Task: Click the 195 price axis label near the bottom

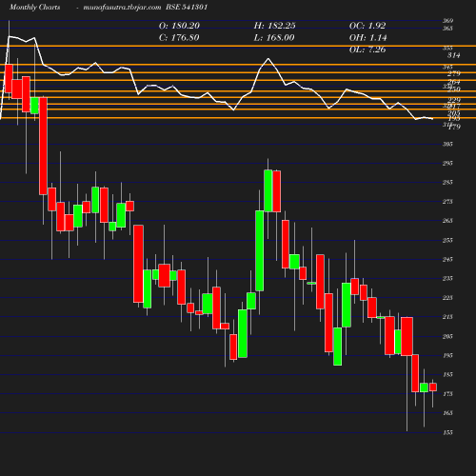Action: point(447,355)
